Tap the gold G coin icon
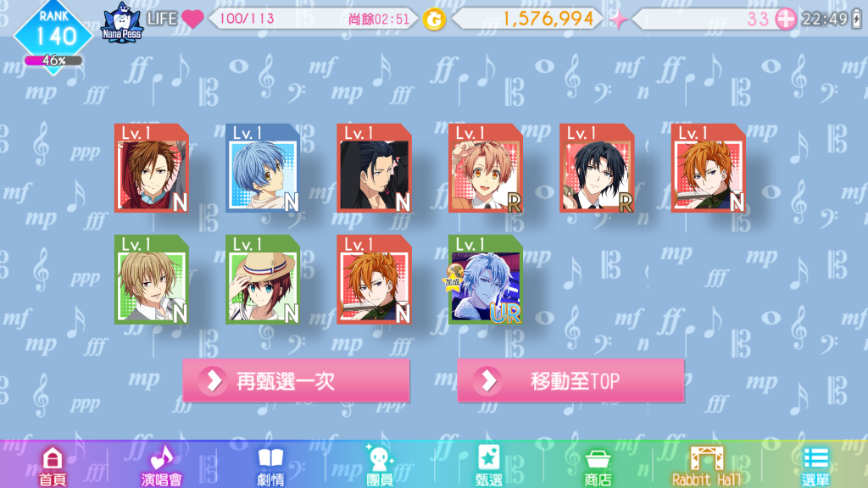The height and width of the screenshot is (488, 868). pos(435,20)
